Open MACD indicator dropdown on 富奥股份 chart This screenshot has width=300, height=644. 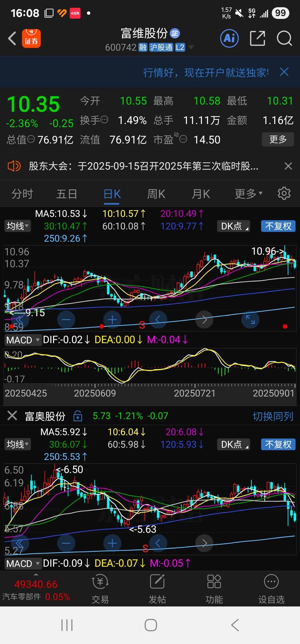click(23, 563)
